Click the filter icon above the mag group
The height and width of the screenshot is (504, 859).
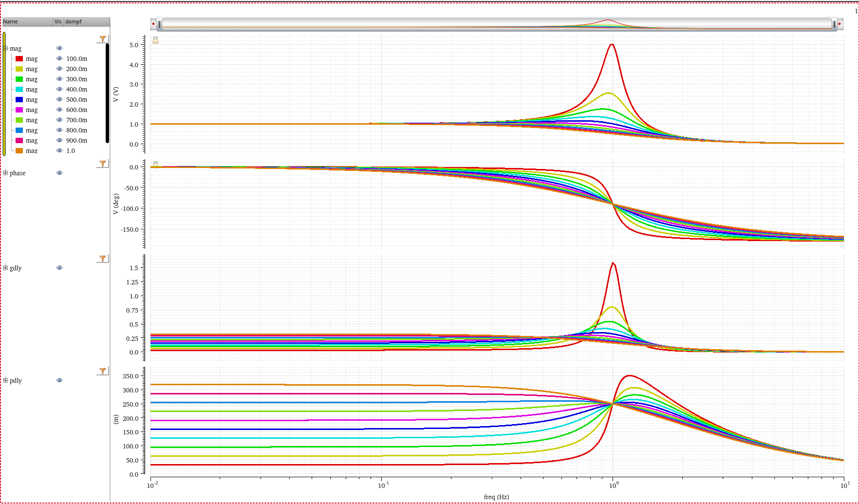tap(102, 39)
